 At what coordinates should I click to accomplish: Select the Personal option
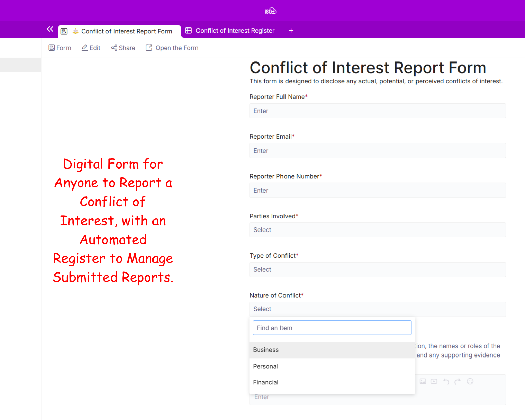pyautogui.click(x=265, y=366)
